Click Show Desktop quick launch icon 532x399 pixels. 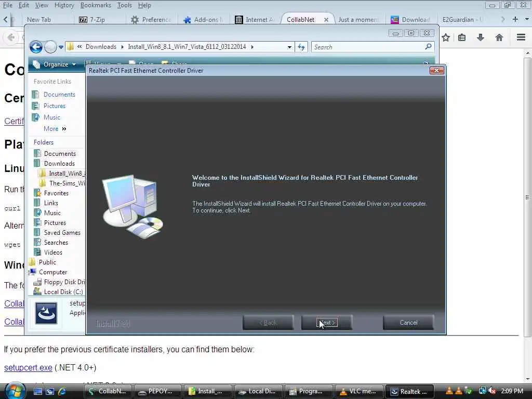[37, 391]
